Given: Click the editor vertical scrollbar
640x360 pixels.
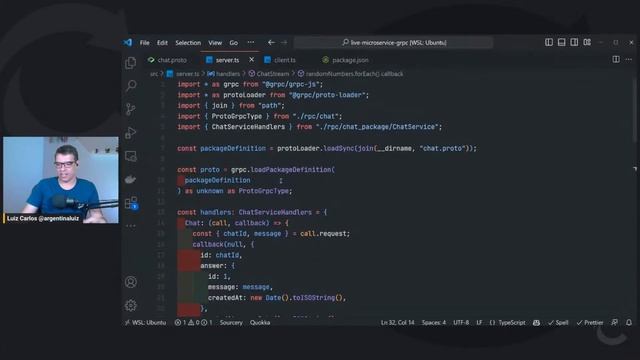Looking at the screenshot, I should click(635, 110).
